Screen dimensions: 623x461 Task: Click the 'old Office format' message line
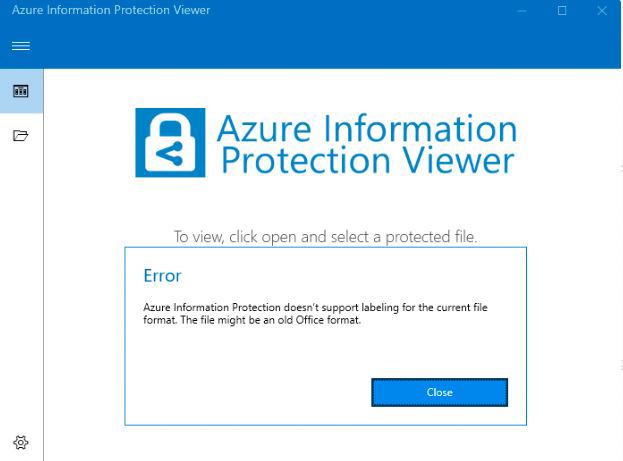pos(252,320)
